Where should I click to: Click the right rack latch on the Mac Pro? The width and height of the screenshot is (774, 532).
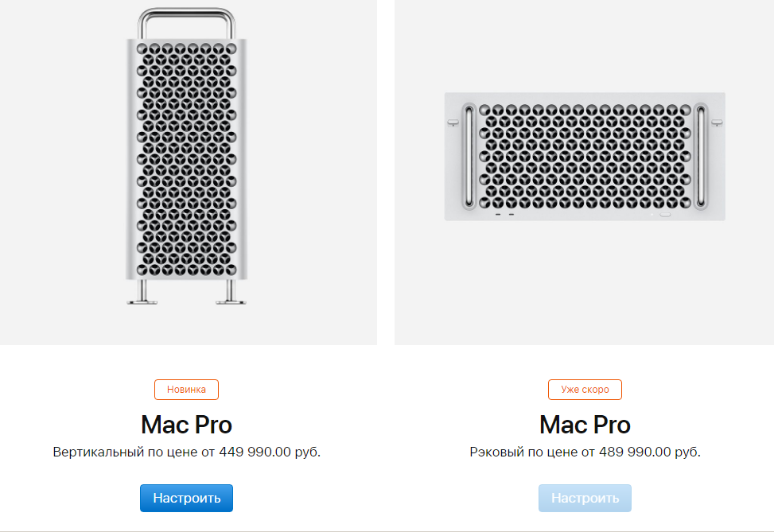point(716,122)
